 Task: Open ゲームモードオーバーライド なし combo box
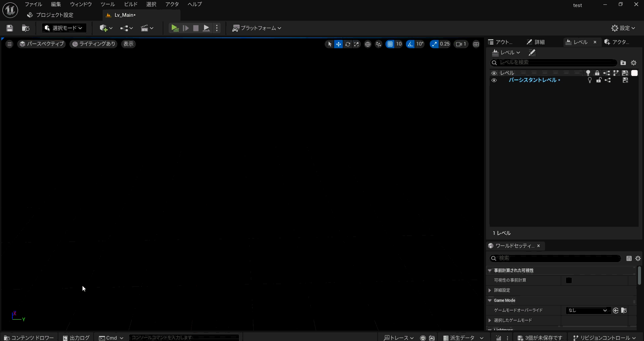588,311
